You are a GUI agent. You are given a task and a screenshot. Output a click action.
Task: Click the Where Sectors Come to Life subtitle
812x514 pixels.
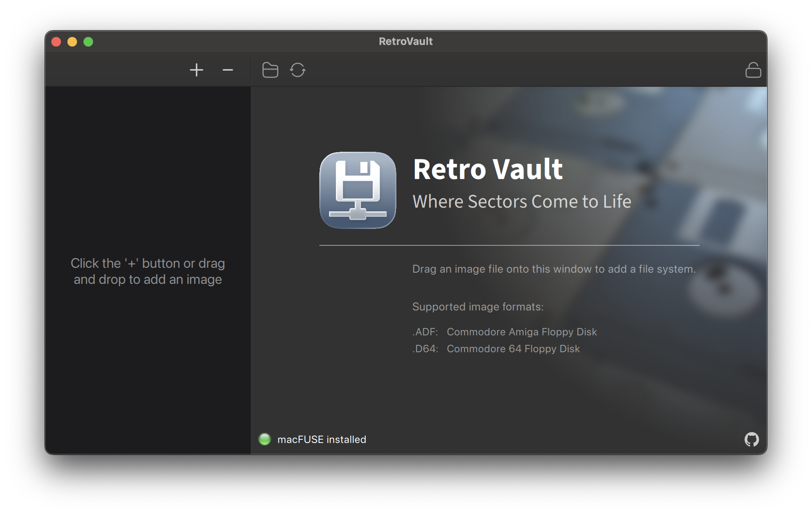point(522,202)
